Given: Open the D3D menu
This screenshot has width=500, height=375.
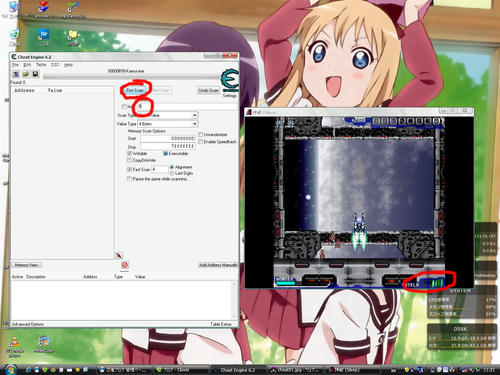Looking at the screenshot, I should click(55, 65).
